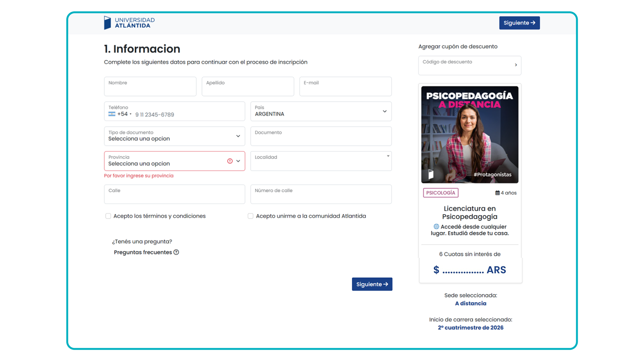
Task: Click the '1. Informacion' heading
Action: click(142, 49)
